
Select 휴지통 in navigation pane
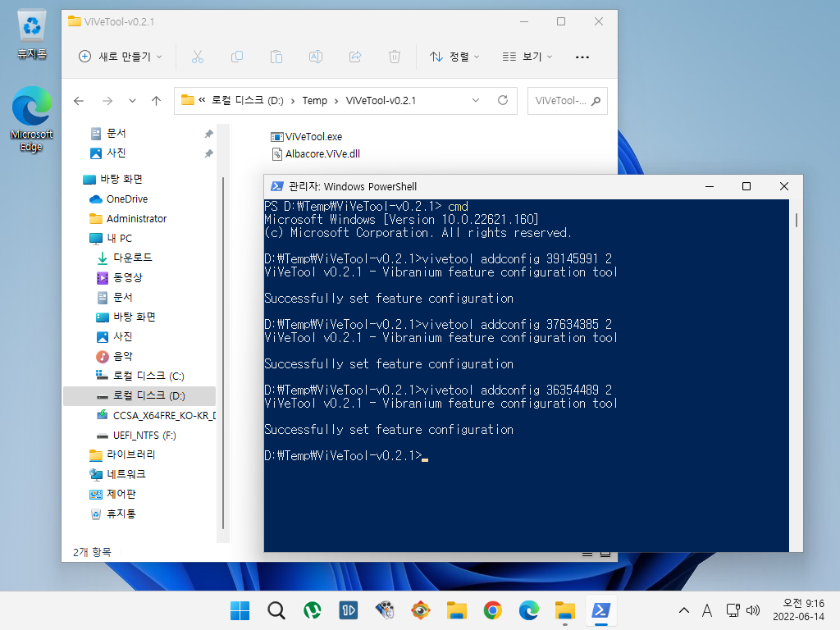(113, 514)
